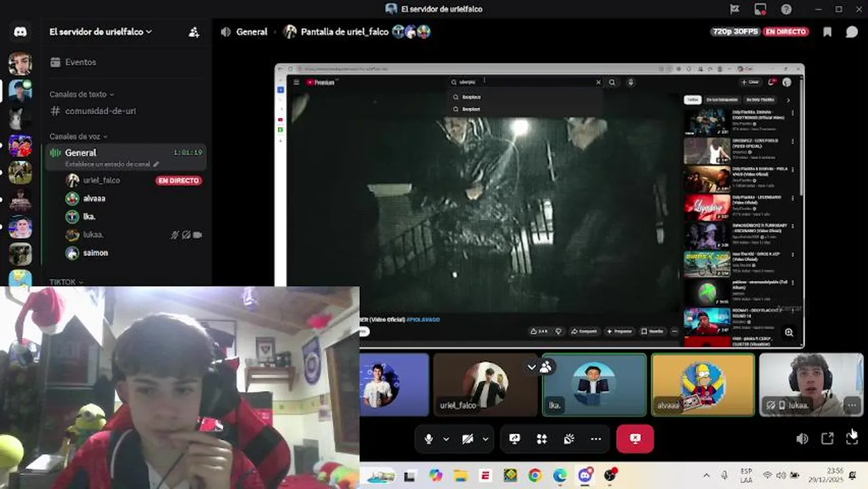Open the camera options arrow
Image resolution: width=868 pixels, height=489 pixels.
click(x=485, y=439)
